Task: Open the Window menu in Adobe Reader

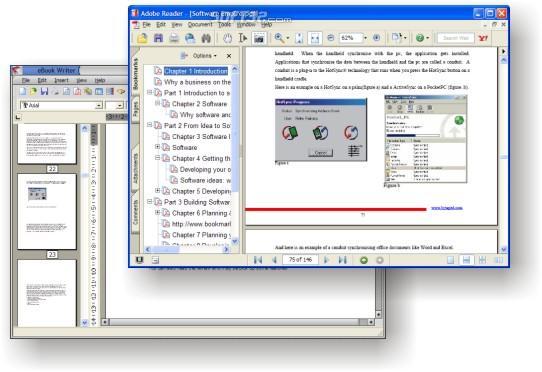Action: (246, 25)
